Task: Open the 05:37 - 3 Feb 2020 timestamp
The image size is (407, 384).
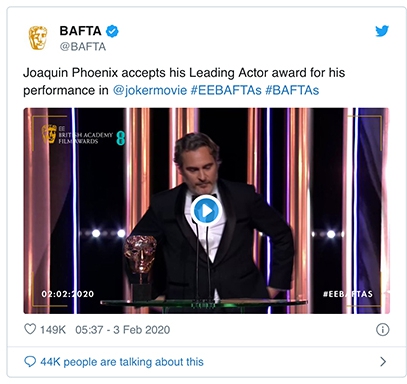Action: tap(123, 330)
